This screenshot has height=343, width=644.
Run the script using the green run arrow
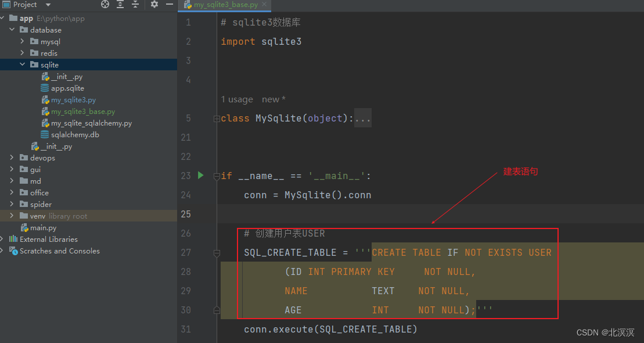pyautogui.click(x=201, y=174)
